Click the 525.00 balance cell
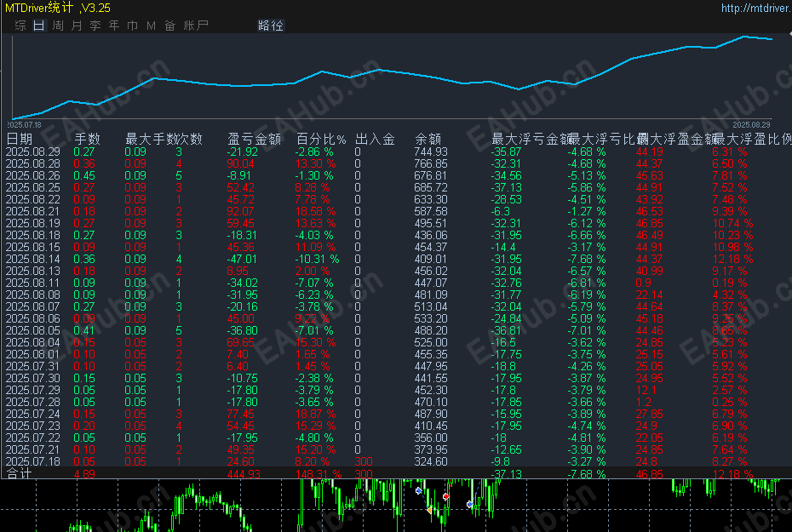The height and width of the screenshot is (532, 792). click(431, 343)
